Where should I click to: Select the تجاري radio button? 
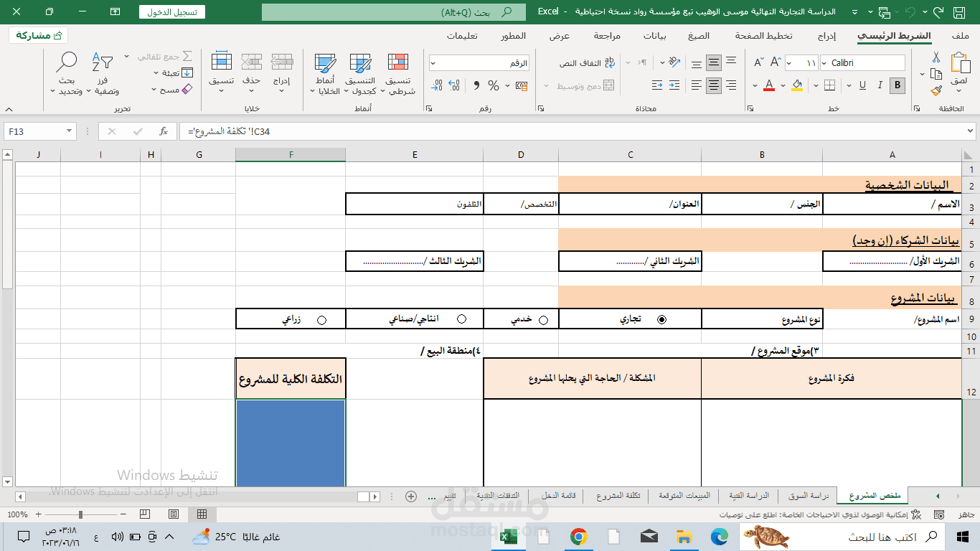click(x=661, y=320)
